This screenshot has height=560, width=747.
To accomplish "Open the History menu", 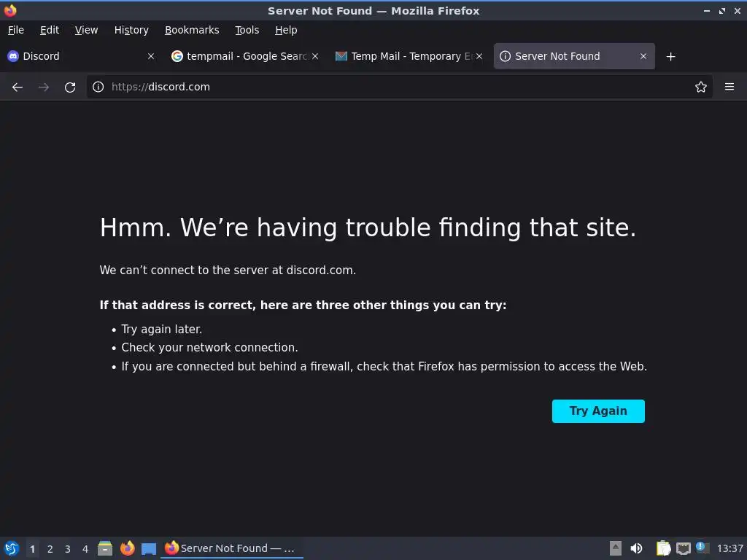I will tap(131, 30).
